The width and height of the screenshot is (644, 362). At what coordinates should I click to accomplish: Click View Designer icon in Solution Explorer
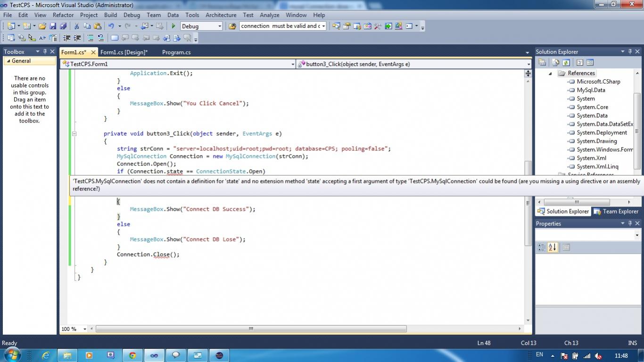tap(590, 62)
